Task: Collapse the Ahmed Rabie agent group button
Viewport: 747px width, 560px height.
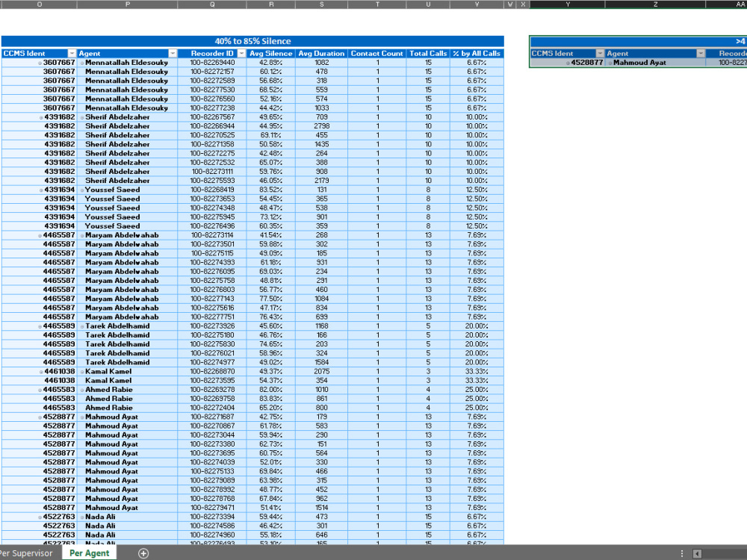Action: (82, 390)
